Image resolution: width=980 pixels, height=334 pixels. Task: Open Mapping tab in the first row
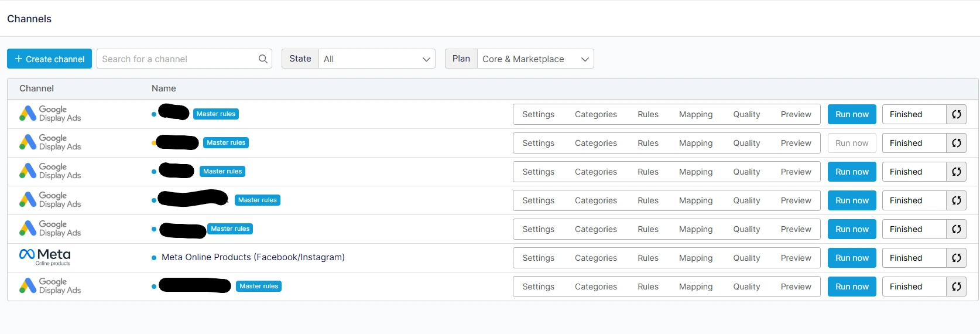click(x=695, y=114)
